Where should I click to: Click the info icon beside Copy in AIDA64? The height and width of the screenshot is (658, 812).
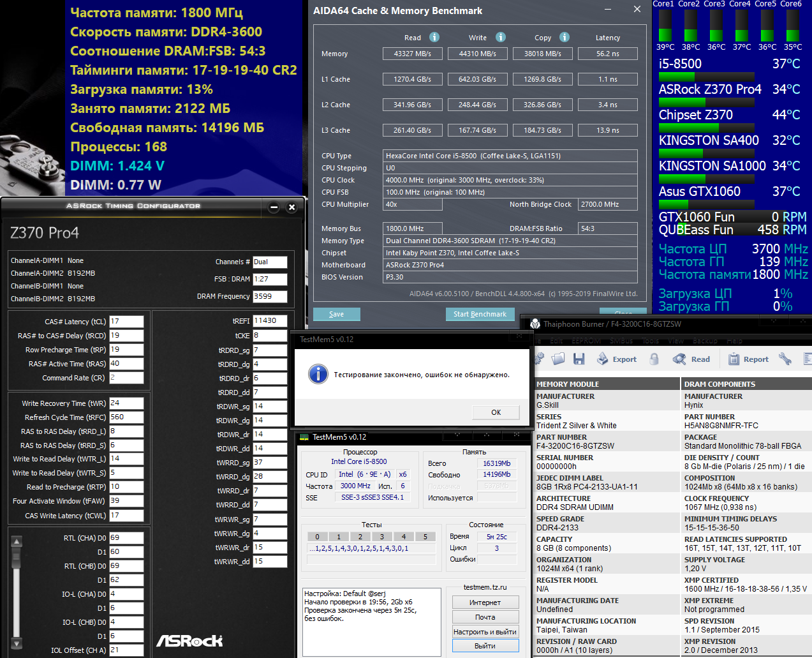pos(565,37)
